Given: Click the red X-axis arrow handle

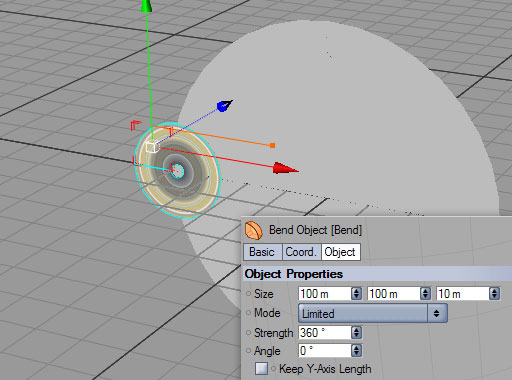Looking at the screenshot, I should coord(285,168).
